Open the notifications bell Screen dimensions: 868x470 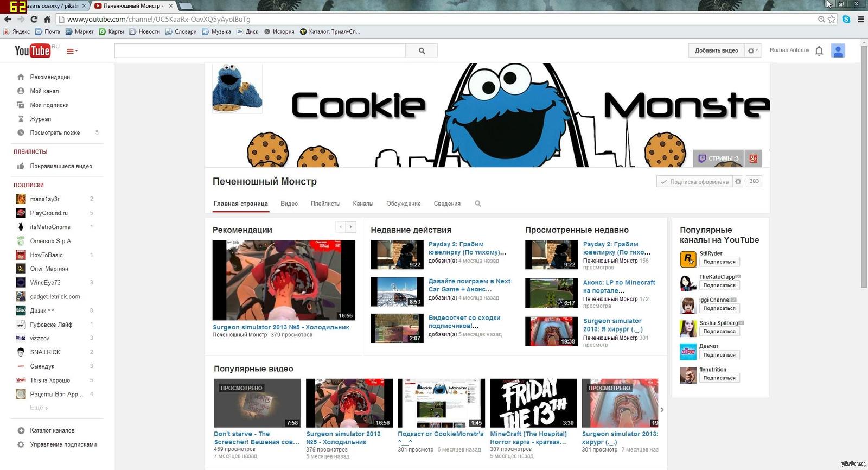[819, 51]
